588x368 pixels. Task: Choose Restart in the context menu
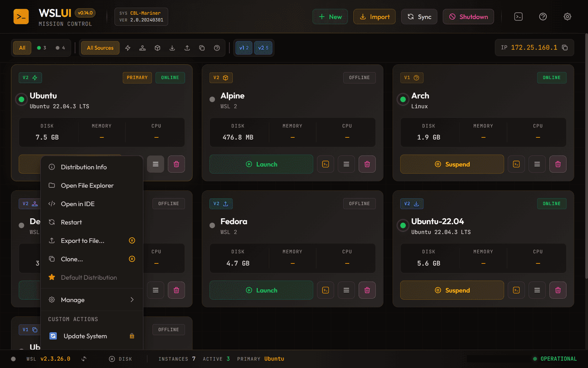tap(92, 222)
